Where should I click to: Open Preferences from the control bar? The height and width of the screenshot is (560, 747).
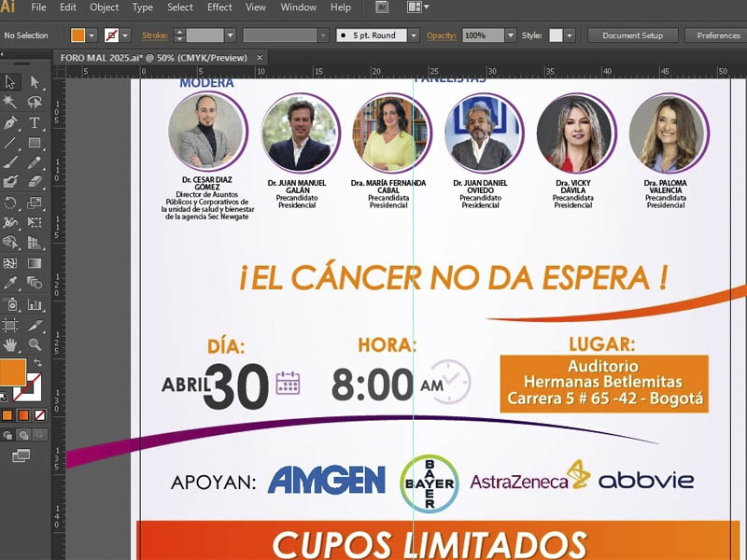[717, 35]
